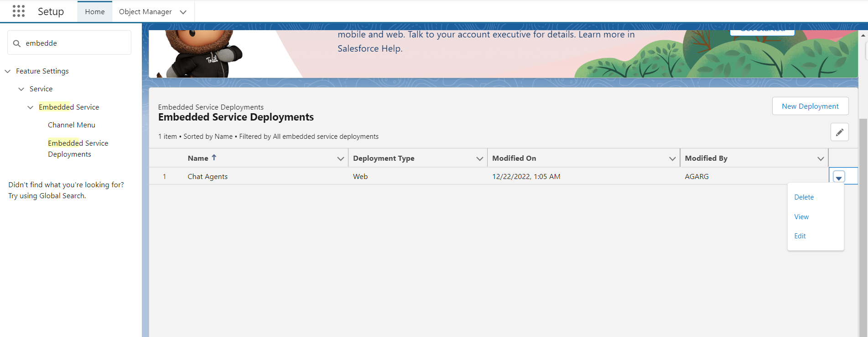Screen dimensions: 868x337
Task: Open the Name column options chevron
Action: [340, 158]
